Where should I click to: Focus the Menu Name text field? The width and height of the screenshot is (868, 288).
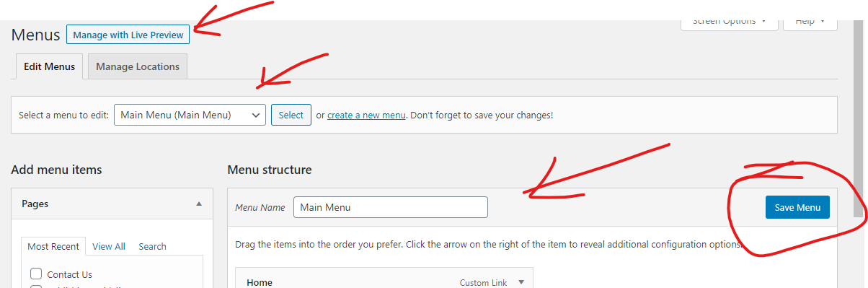click(391, 207)
